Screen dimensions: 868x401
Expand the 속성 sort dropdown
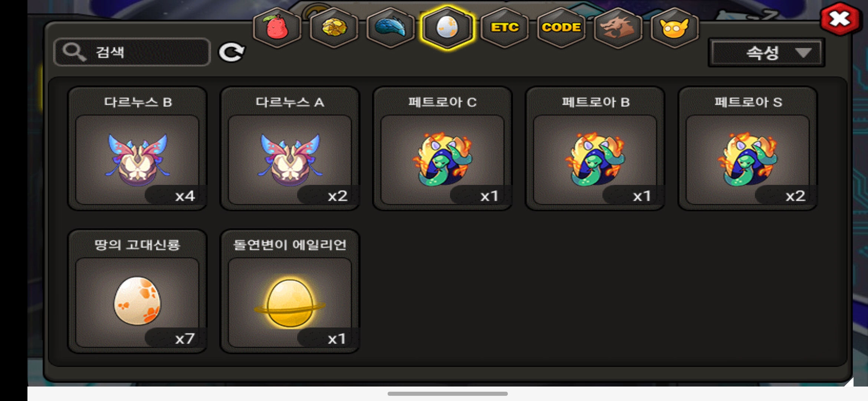[x=766, y=53]
